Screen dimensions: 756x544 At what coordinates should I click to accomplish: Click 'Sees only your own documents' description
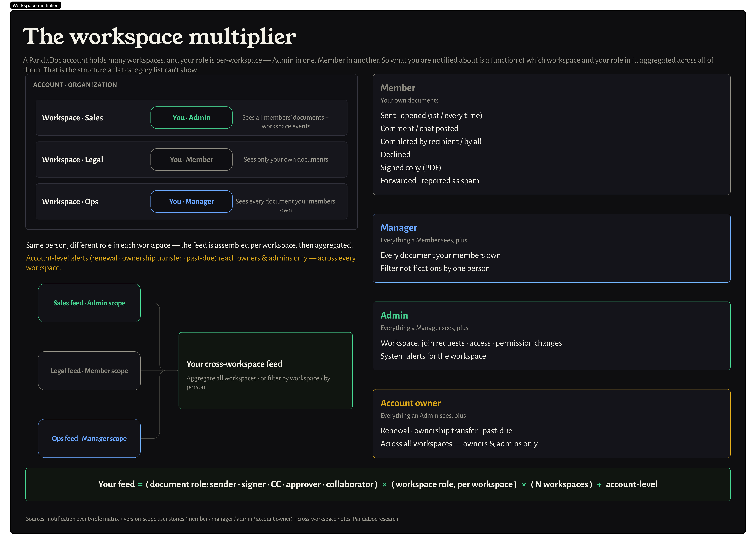click(x=286, y=159)
